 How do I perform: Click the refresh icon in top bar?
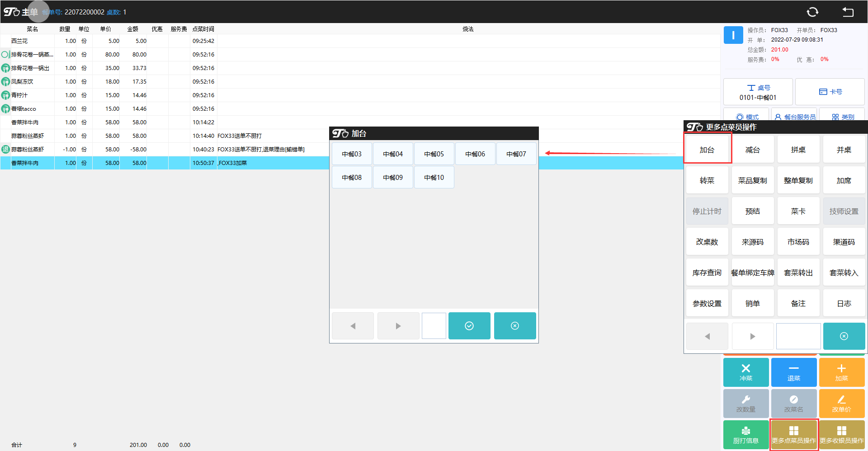click(812, 12)
